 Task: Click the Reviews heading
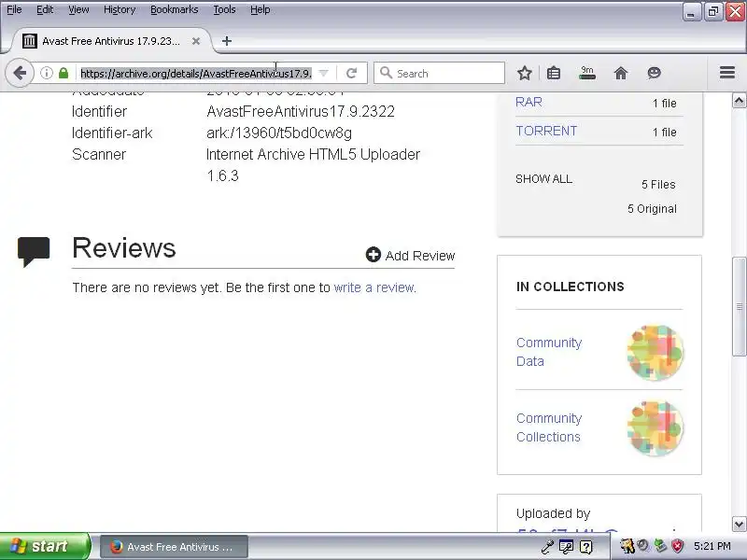pyautogui.click(x=124, y=248)
